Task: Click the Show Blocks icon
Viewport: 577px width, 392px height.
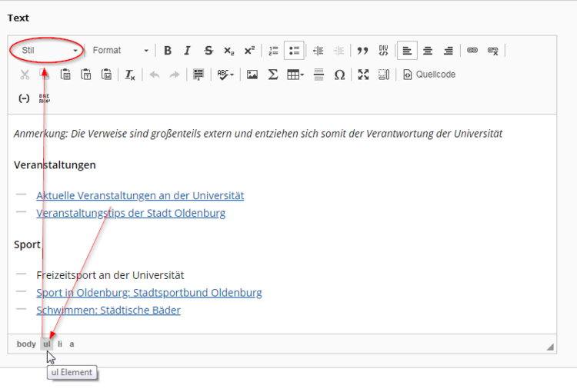Action: point(198,75)
